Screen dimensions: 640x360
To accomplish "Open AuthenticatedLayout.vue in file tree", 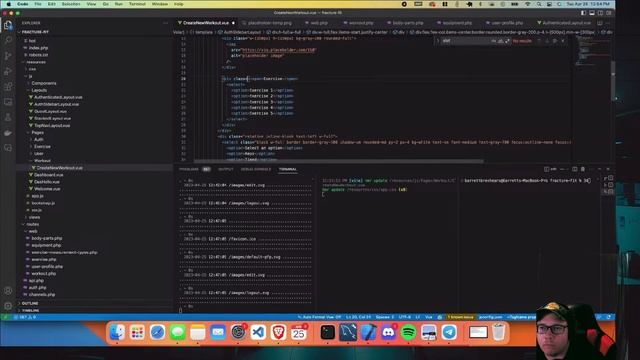I will pyautogui.click(x=58, y=97).
